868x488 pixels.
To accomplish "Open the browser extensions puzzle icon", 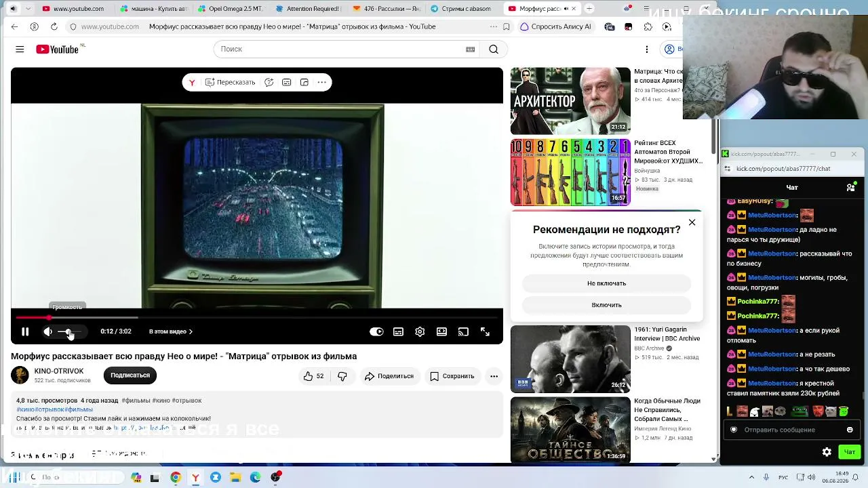I will (x=648, y=26).
